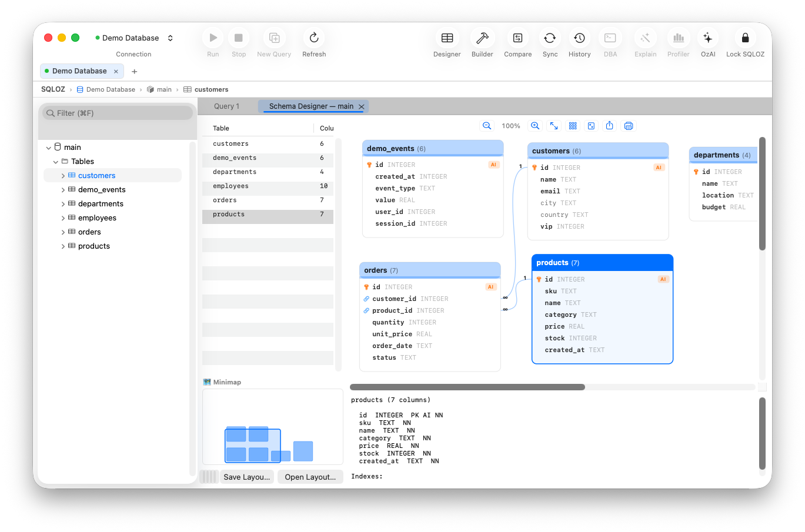This screenshot has width=805, height=532.
Task: Click the diagram vertical scrollbar
Action: coord(762,194)
